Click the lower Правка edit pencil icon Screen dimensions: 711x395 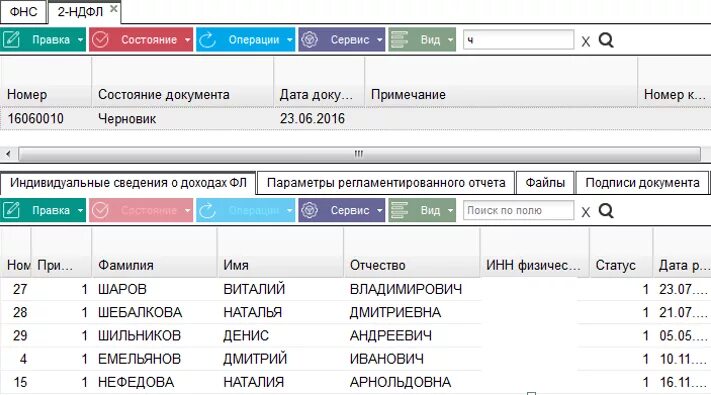point(11,210)
